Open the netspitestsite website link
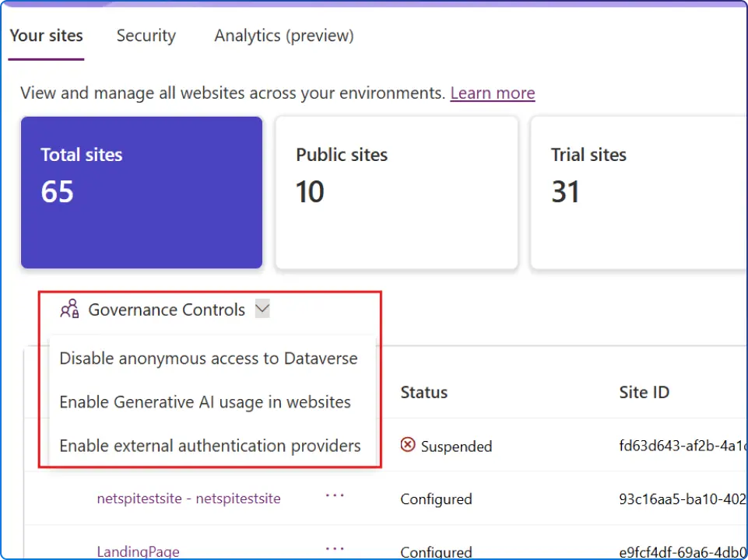Image resolution: width=748 pixels, height=560 pixels. click(188, 499)
